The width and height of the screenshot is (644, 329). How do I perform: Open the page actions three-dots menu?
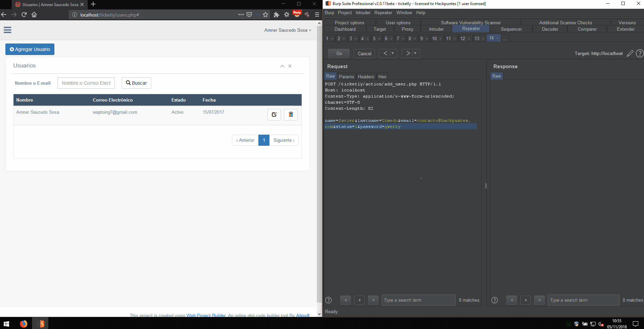241,15
